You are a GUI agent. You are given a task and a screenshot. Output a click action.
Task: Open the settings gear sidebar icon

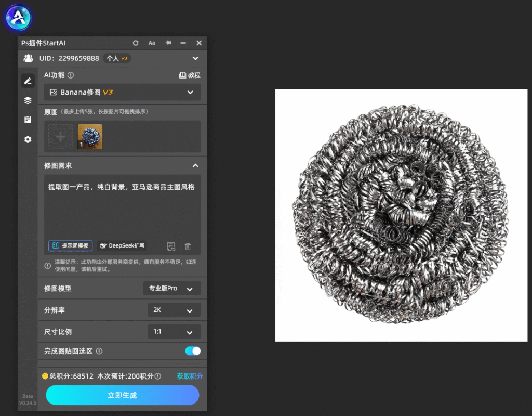[x=28, y=139]
